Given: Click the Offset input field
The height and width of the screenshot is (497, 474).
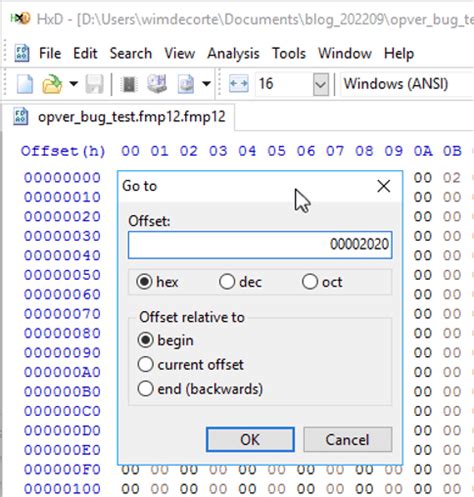Looking at the screenshot, I should click(260, 245).
